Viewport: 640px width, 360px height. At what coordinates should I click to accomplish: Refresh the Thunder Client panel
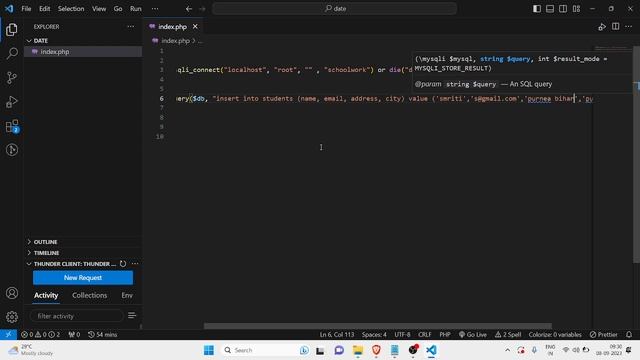tap(123, 264)
